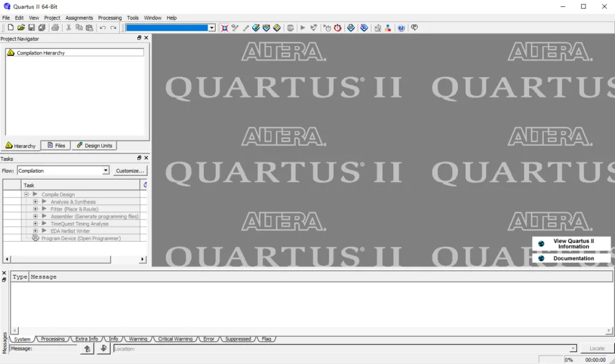
Task: Click the Start Compilation play icon
Action: 303,27
